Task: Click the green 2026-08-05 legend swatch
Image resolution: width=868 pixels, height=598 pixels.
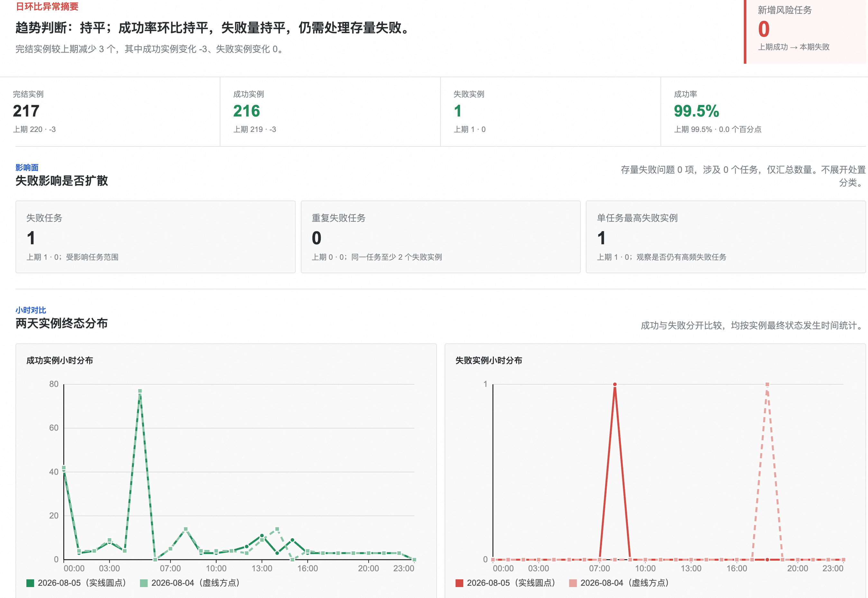Action: tap(30, 583)
